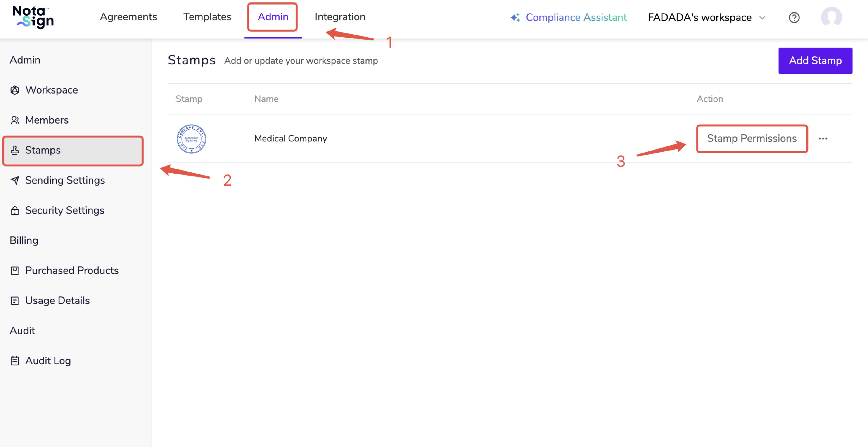Click the Workspace sidebar icon
The image size is (868, 447).
tap(15, 90)
